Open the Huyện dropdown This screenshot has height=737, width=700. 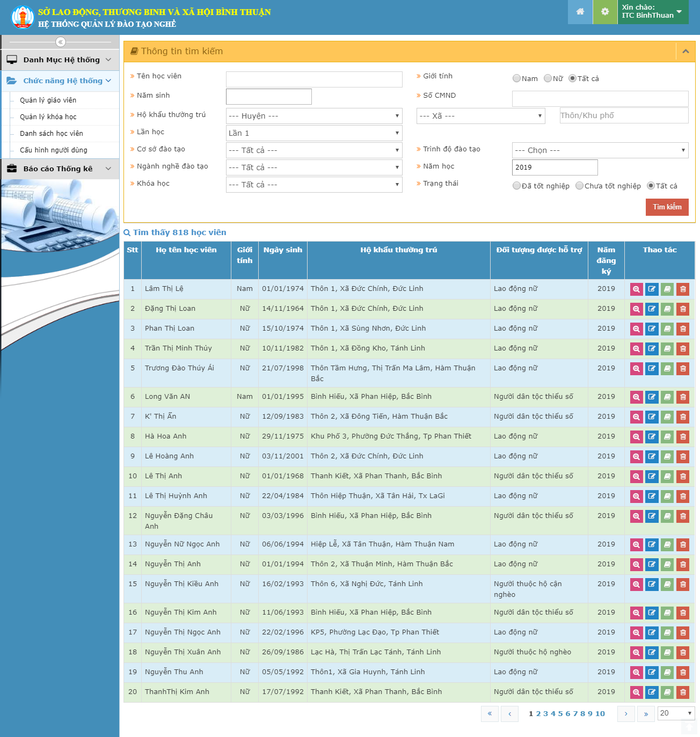click(x=314, y=116)
